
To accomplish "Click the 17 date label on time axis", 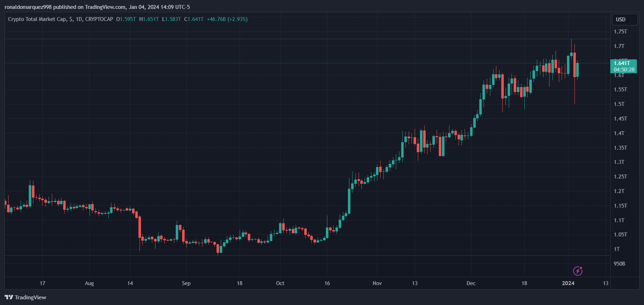I will 42,283.
